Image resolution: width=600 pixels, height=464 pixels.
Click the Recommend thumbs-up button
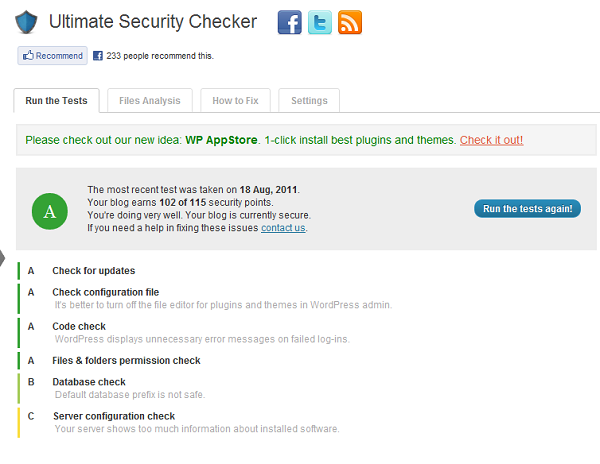pyautogui.click(x=52, y=56)
